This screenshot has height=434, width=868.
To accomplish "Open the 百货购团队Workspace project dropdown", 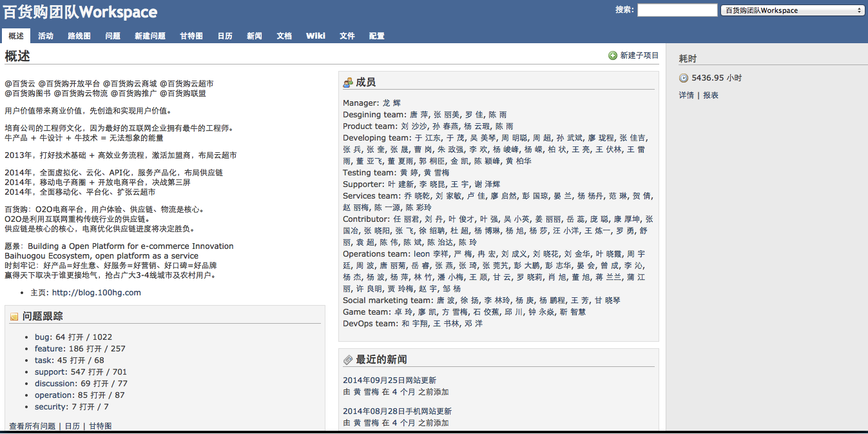I will [792, 10].
